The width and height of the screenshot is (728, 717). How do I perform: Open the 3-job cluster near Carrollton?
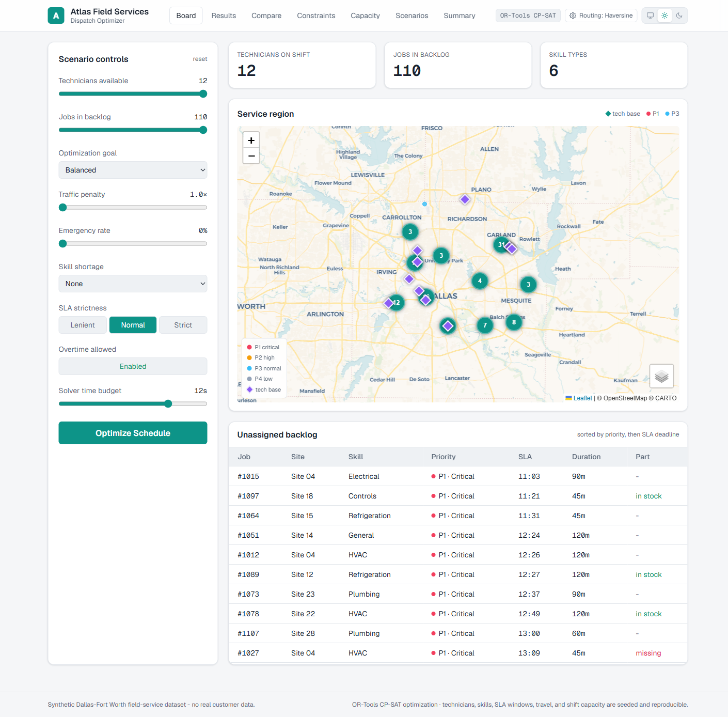pyautogui.click(x=410, y=232)
